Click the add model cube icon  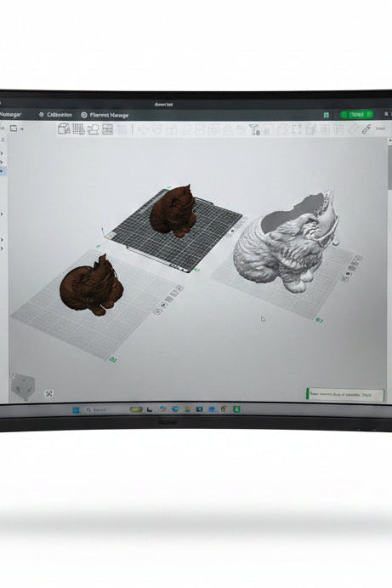64,129
